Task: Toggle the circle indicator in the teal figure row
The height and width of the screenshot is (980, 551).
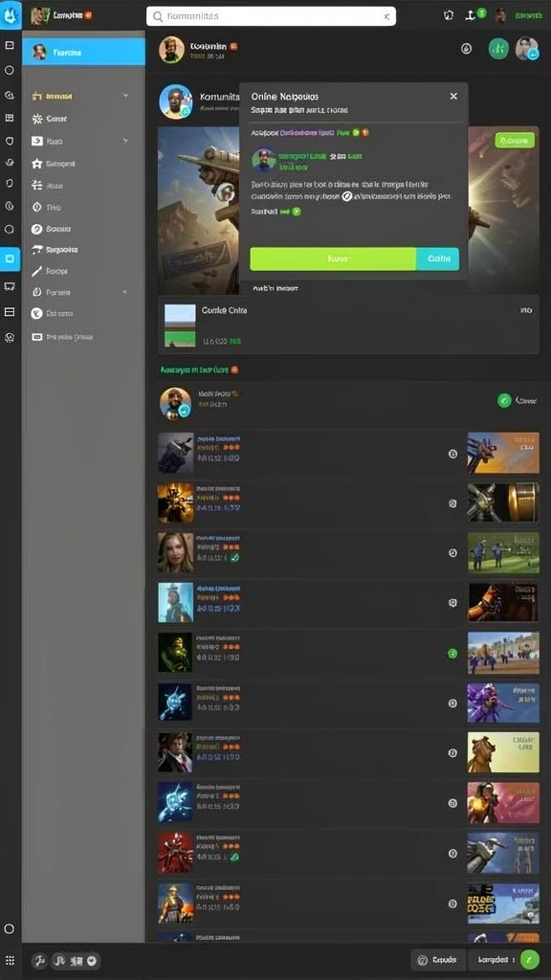Action: [452, 603]
